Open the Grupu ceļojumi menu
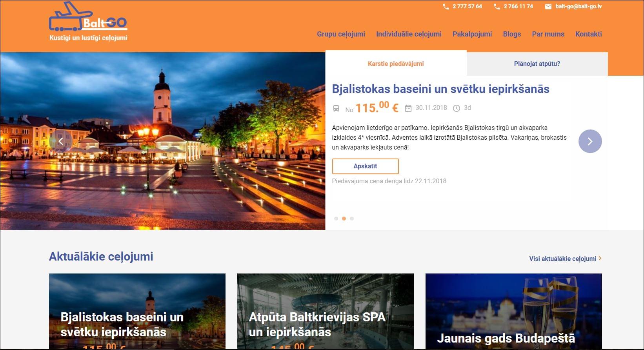Image resolution: width=644 pixels, height=350 pixels. [341, 34]
